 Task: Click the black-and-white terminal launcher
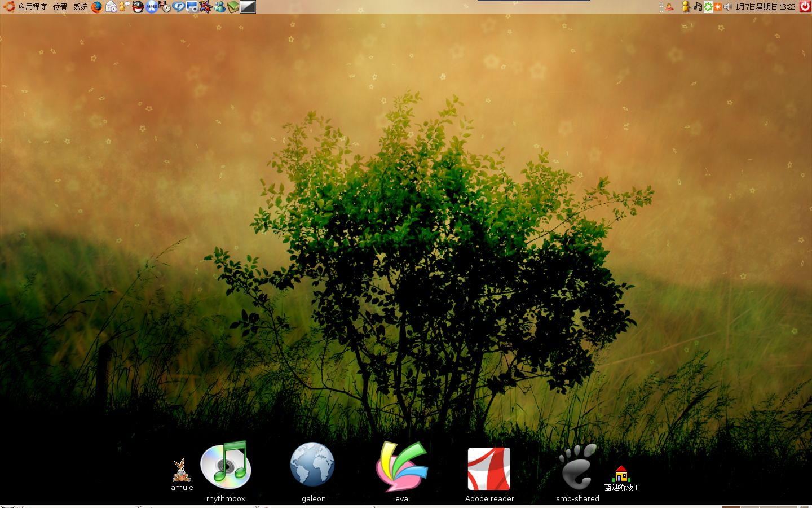pos(248,7)
